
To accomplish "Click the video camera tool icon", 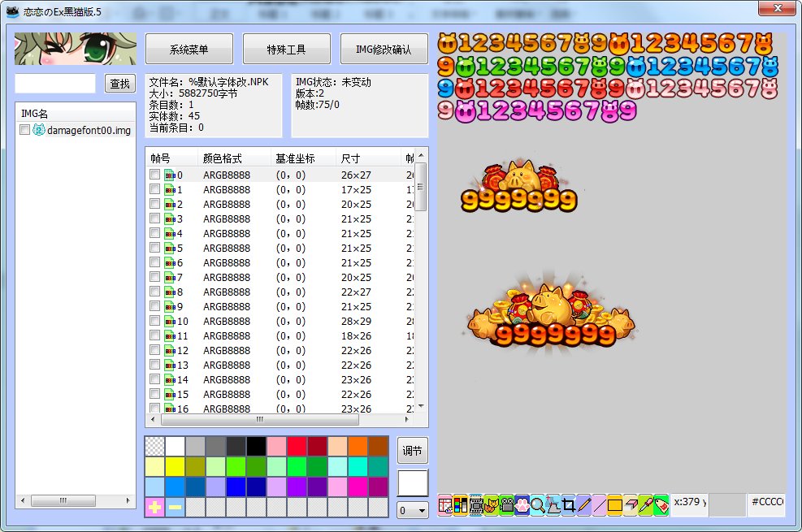I will [507, 505].
